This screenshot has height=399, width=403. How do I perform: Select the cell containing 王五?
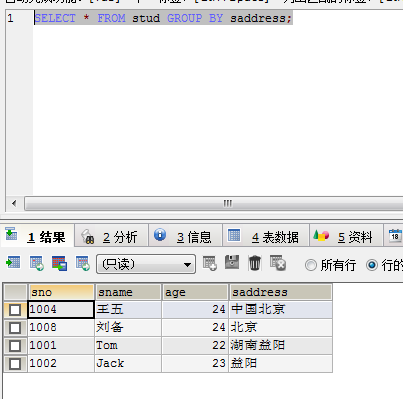(x=128, y=309)
